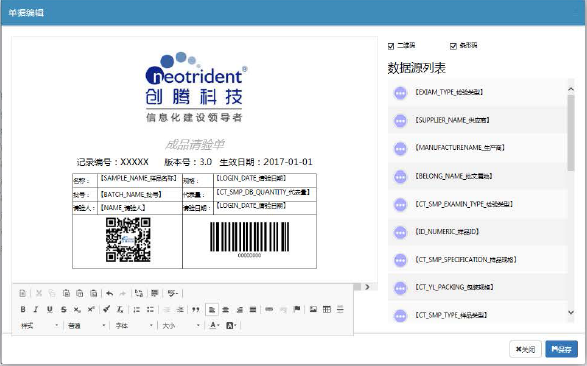Viewport: 587px width, 366px height.
Task: Redo the last edit
Action: click(122, 293)
